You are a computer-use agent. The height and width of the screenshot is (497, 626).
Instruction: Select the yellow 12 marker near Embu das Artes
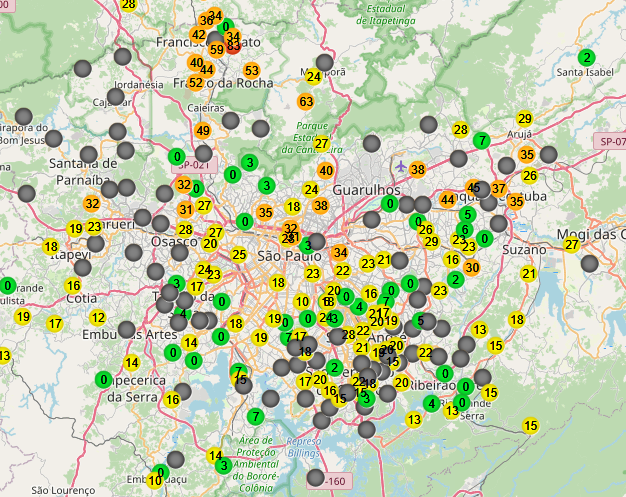(98, 317)
